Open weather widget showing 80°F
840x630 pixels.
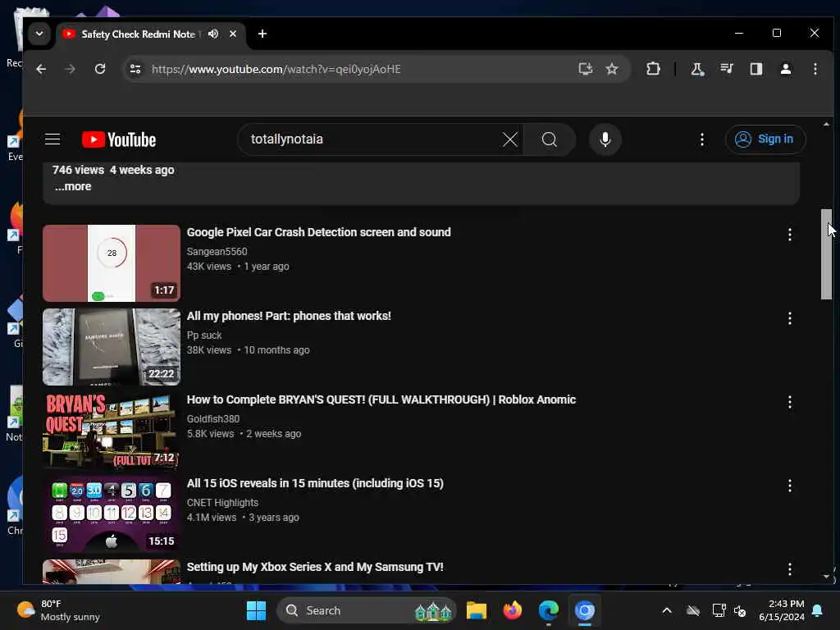[59, 610]
